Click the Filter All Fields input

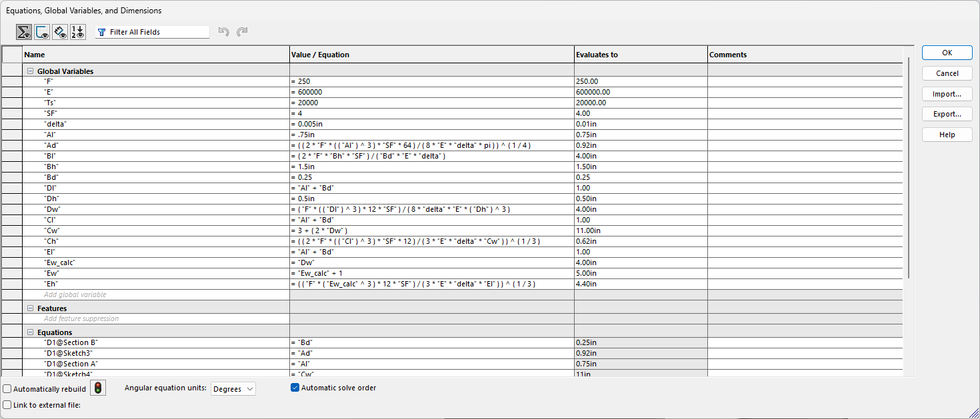[152, 32]
